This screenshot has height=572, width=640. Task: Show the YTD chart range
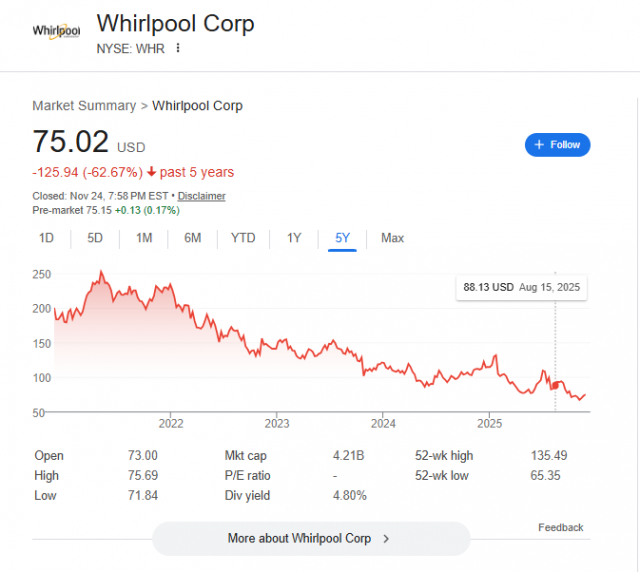(243, 238)
